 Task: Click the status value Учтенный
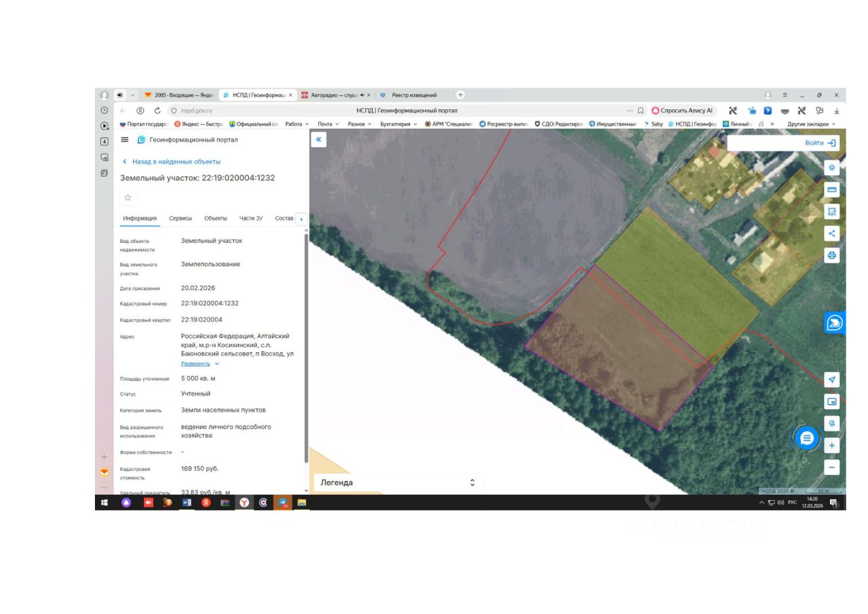[196, 394]
